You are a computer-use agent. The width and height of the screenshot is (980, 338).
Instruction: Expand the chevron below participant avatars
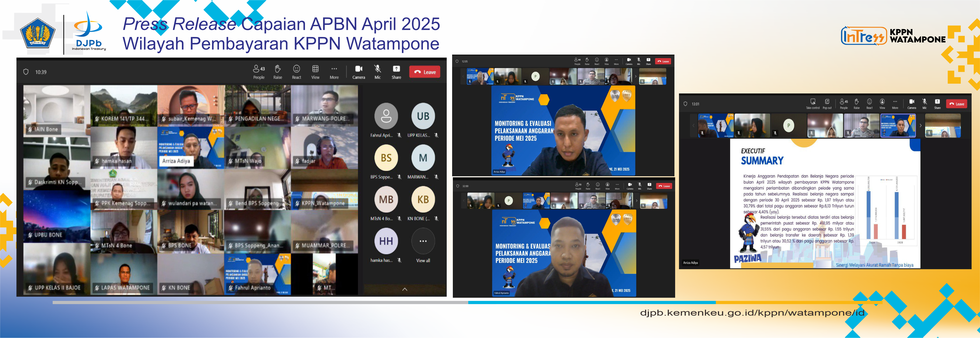(405, 289)
